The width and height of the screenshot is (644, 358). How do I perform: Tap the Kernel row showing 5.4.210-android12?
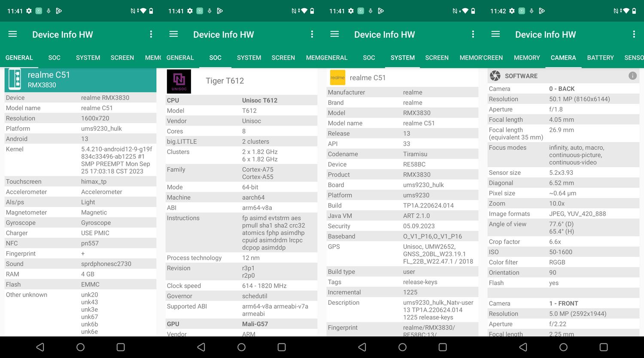click(80, 160)
